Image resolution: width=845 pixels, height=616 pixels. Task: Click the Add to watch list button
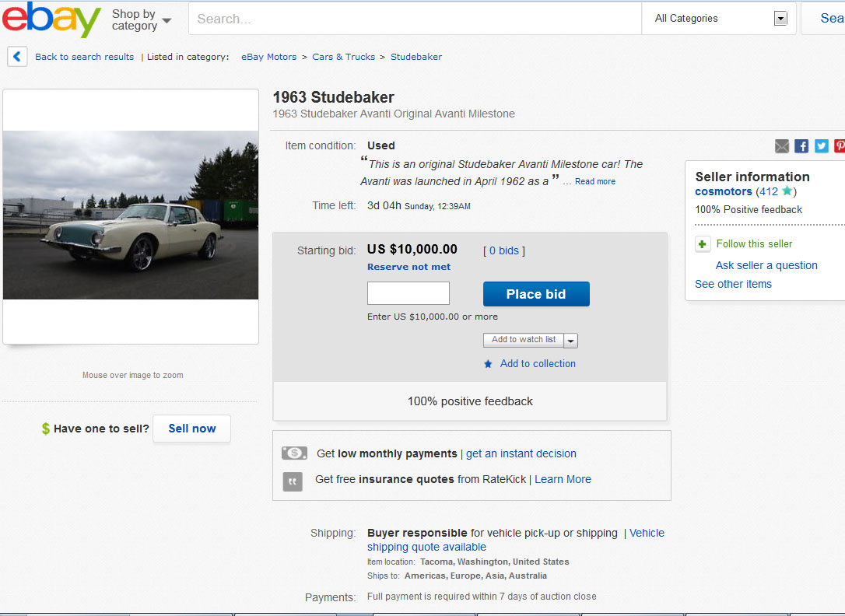tap(523, 340)
